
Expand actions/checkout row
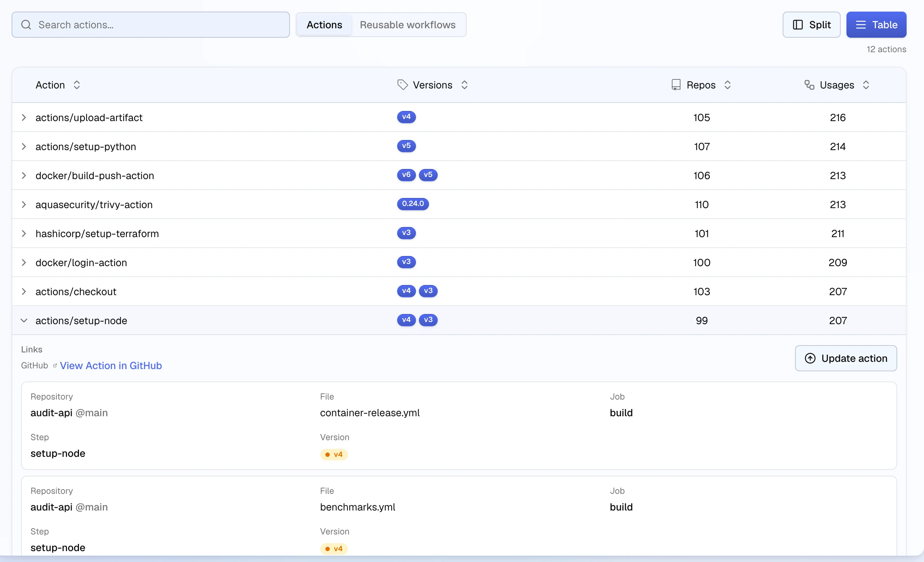pyautogui.click(x=24, y=292)
